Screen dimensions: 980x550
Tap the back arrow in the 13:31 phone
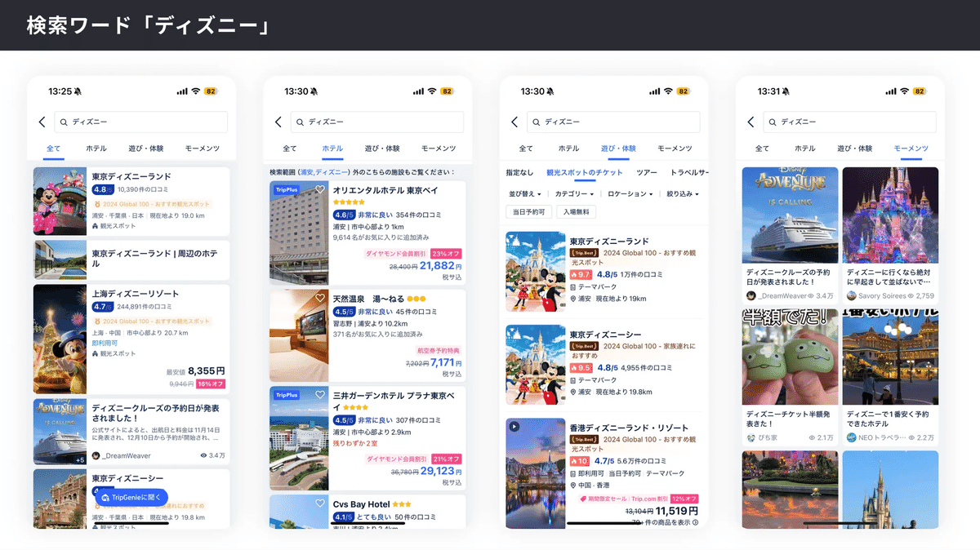tap(751, 122)
